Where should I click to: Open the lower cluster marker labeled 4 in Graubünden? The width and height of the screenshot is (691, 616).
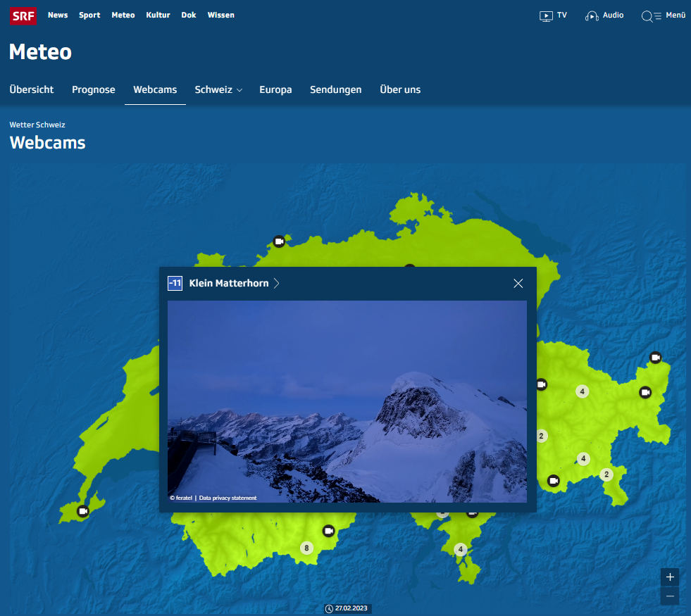[583, 459]
